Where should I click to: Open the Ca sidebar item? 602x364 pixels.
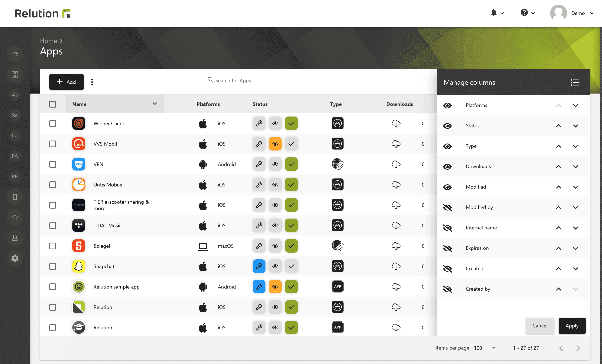tap(15, 135)
